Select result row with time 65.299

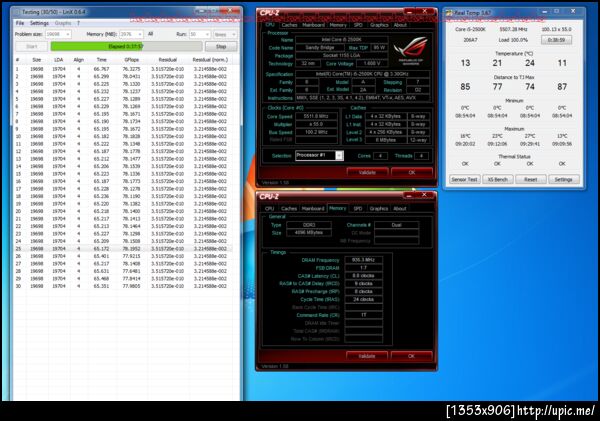point(122,77)
